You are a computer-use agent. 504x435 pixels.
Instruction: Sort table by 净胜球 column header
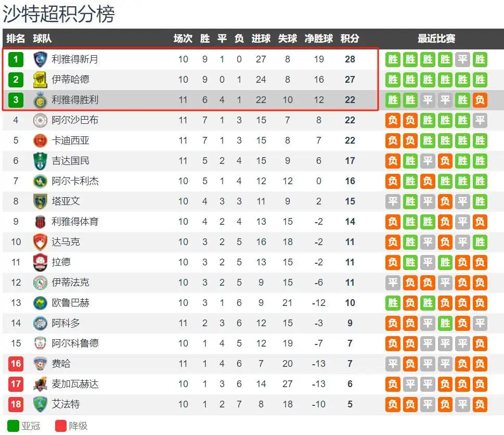318,39
